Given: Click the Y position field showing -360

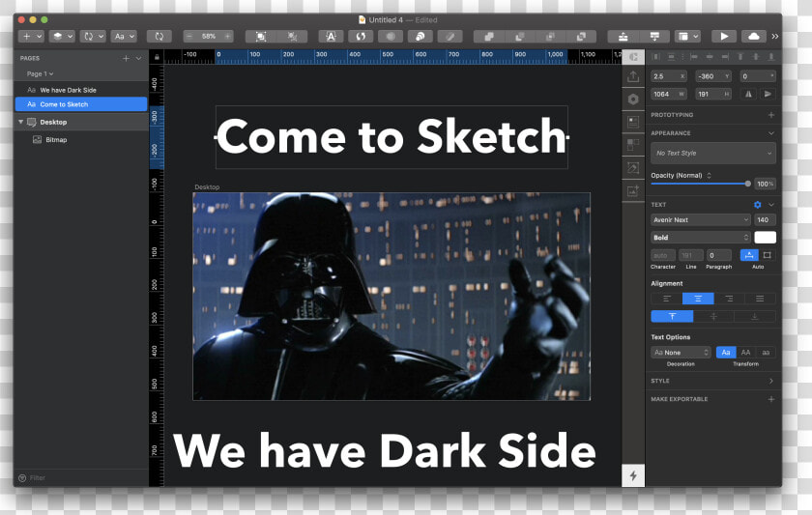Looking at the screenshot, I should pyautogui.click(x=712, y=76).
